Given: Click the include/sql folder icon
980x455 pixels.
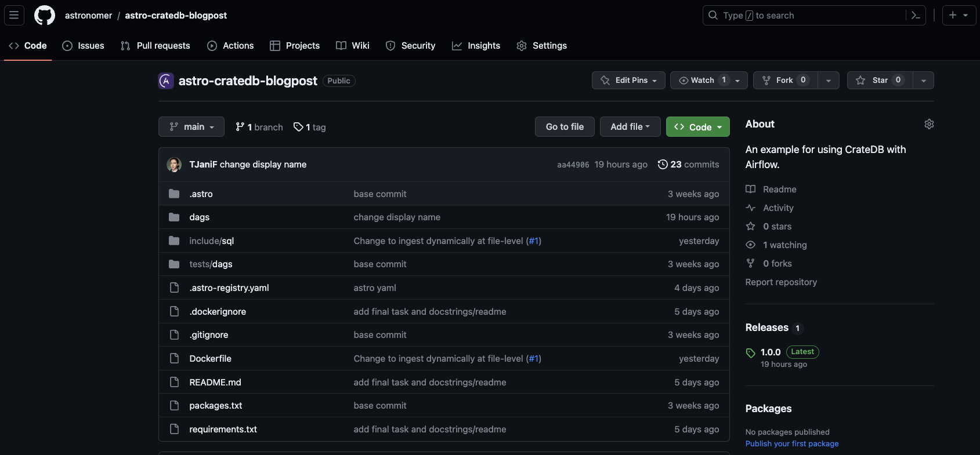Looking at the screenshot, I should point(174,241).
